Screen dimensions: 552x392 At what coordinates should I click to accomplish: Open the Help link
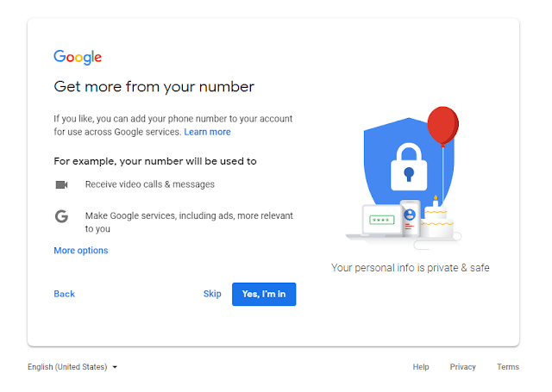(x=421, y=367)
